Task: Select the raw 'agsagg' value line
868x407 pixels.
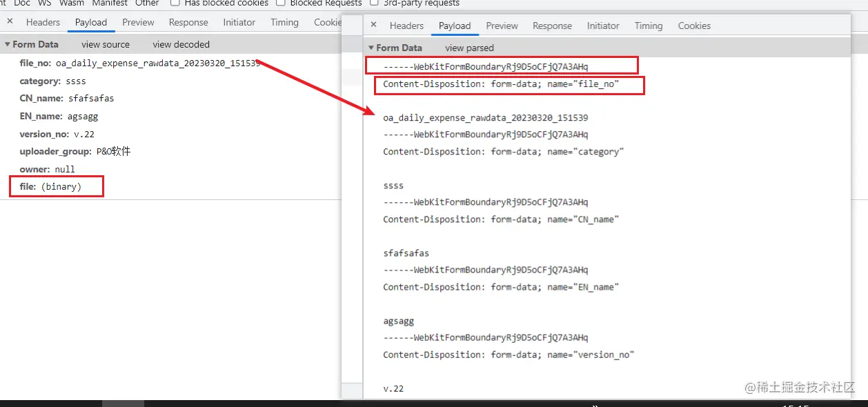Action: point(398,321)
